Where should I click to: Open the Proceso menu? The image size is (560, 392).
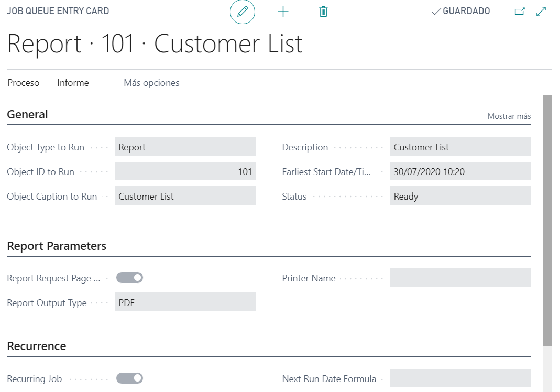24,83
